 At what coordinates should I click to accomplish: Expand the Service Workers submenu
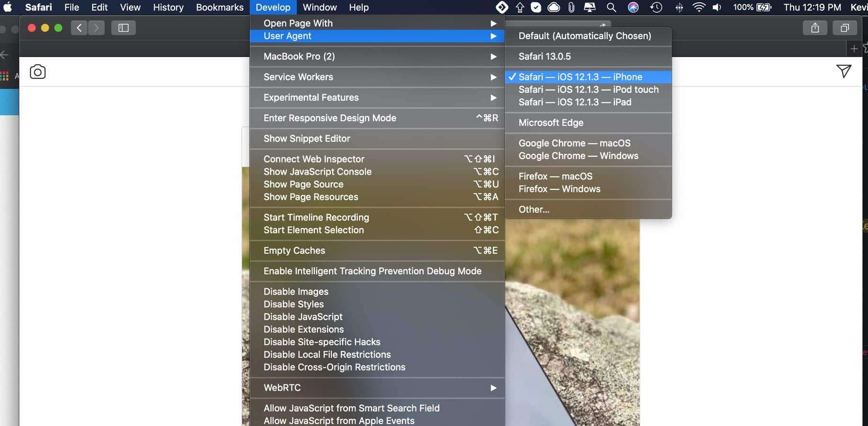377,77
